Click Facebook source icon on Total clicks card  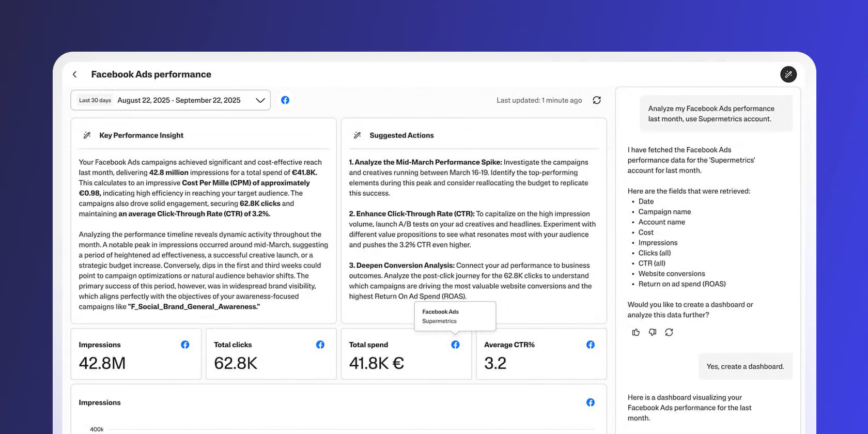[x=320, y=345]
